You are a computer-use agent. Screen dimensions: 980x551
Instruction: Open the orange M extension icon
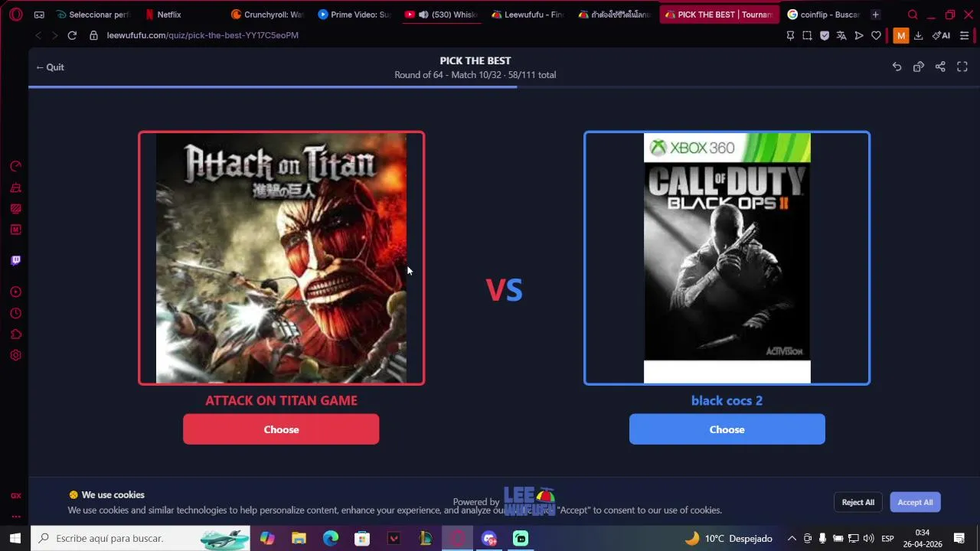point(901,35)
